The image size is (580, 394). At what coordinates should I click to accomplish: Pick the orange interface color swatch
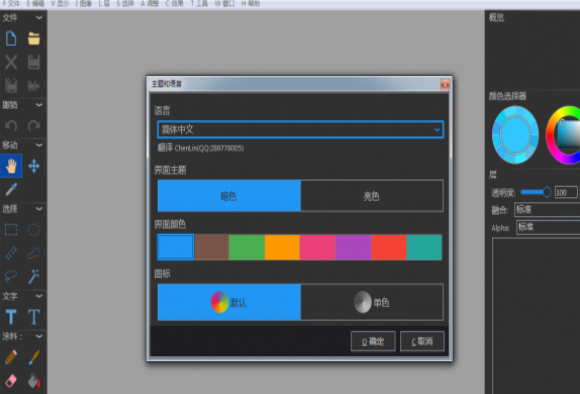(x=282, y=247)
